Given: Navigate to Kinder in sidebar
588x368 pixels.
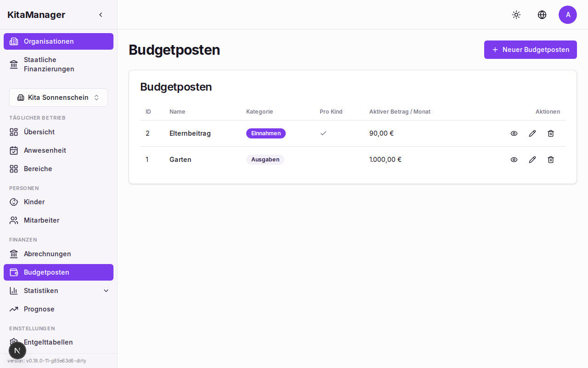Looking at the screenshot, I should (34, 202).
